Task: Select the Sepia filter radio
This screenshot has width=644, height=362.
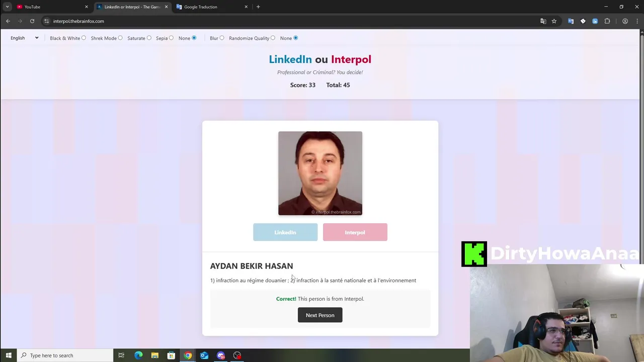Action: pos(172,38)
